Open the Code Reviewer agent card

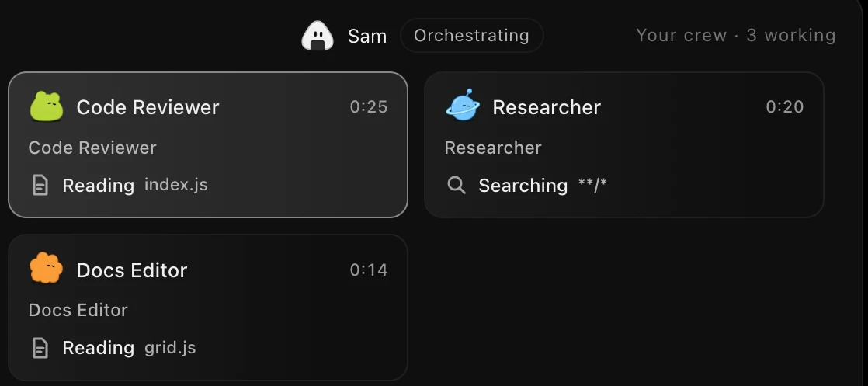point(208,144)
